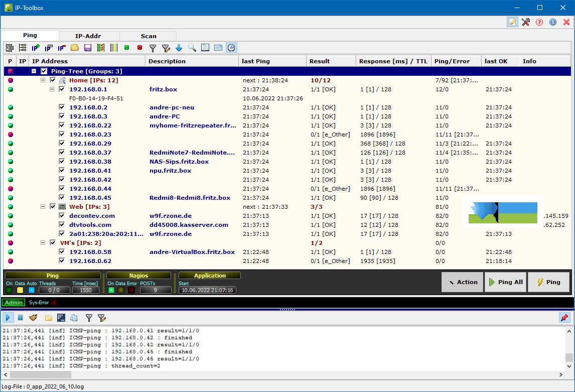Uncheck the 192.168.0.23 checkbox
This screenshot has width=575, height=392.
(62, 135)
